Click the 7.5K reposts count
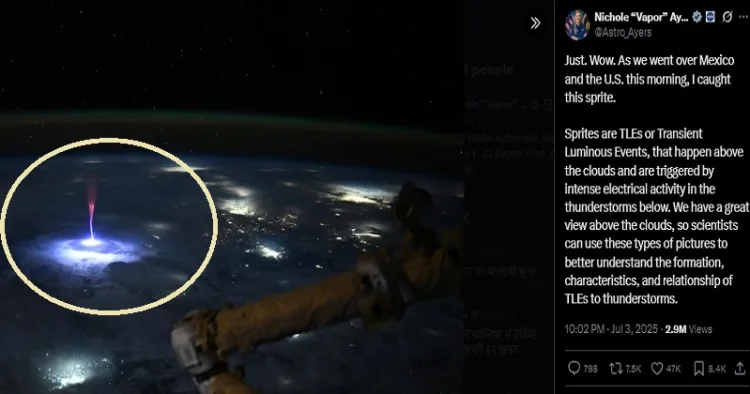 (633, 369)
